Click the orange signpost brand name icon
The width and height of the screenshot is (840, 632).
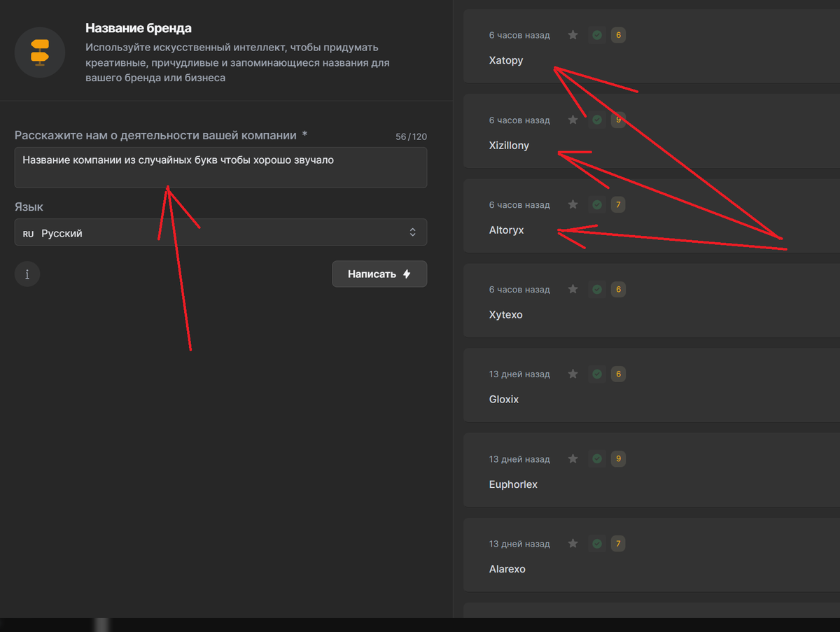pyautogui.click(x=40, y=52)
